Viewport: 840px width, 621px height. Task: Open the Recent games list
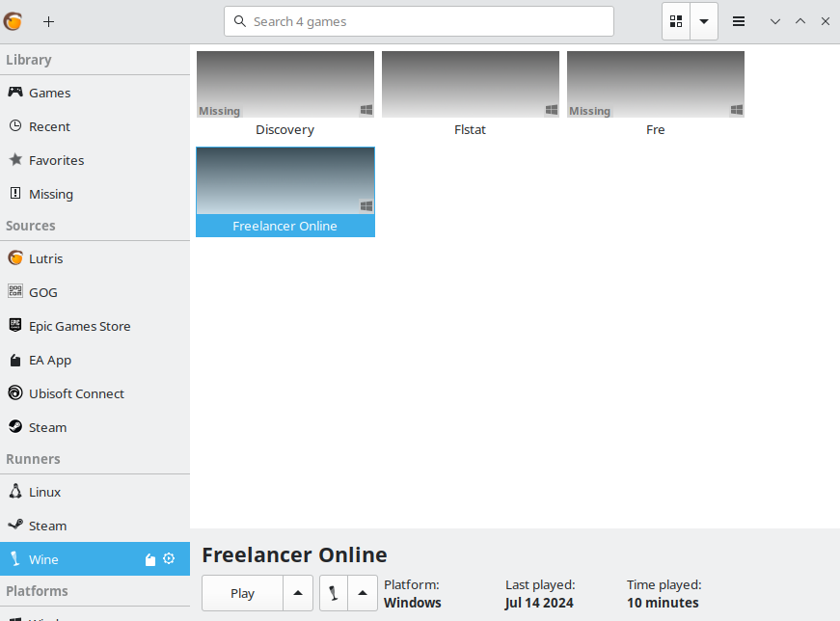95,126
